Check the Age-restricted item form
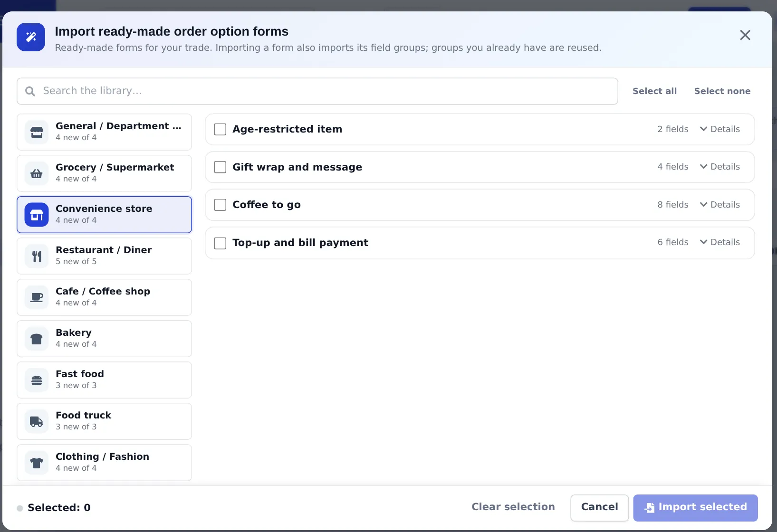Viewport: 777px width, 532px height. coord(220,129)
